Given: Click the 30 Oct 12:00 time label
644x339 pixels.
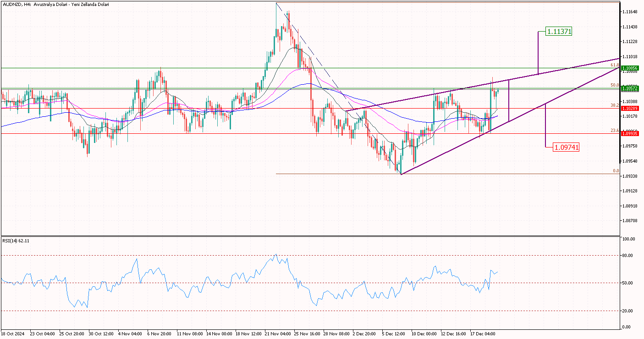Looking at the screenshot, I should 101,334.
